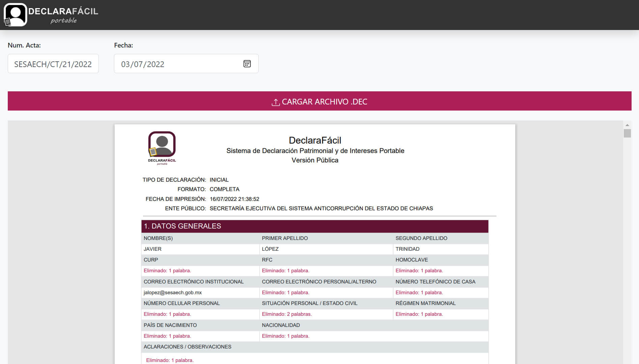639x364 pixels.
Task: Open the calendar picker icon in the Fecha field
Action: coord(247,64)
